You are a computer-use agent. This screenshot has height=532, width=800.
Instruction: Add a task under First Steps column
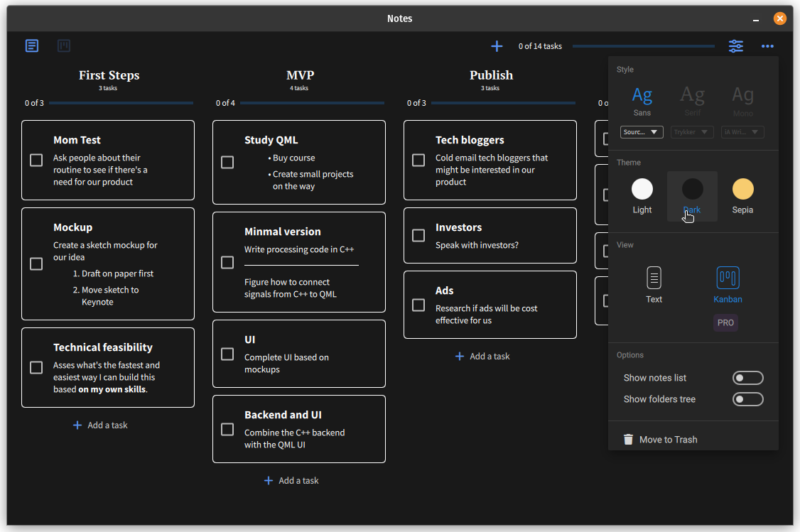click(100, 425)
